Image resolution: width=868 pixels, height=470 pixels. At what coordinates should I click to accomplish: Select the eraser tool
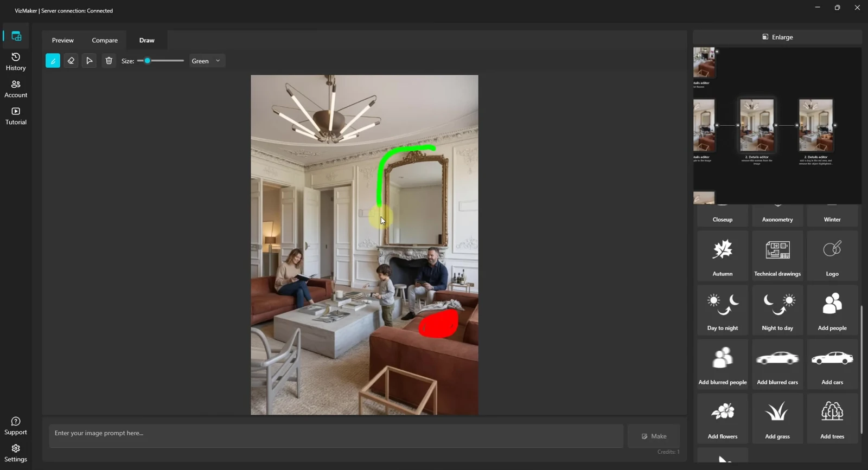click(71, 61)
